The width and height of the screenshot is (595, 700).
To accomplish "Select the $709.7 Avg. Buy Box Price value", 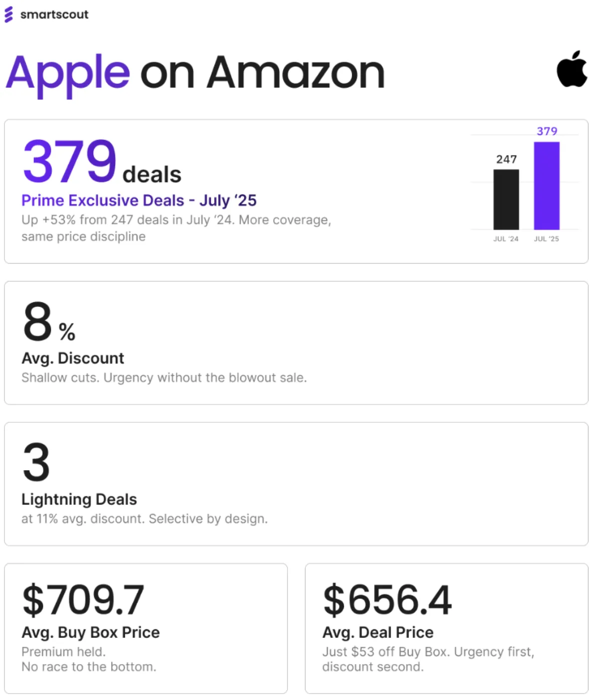I will [x=83, y=600].
